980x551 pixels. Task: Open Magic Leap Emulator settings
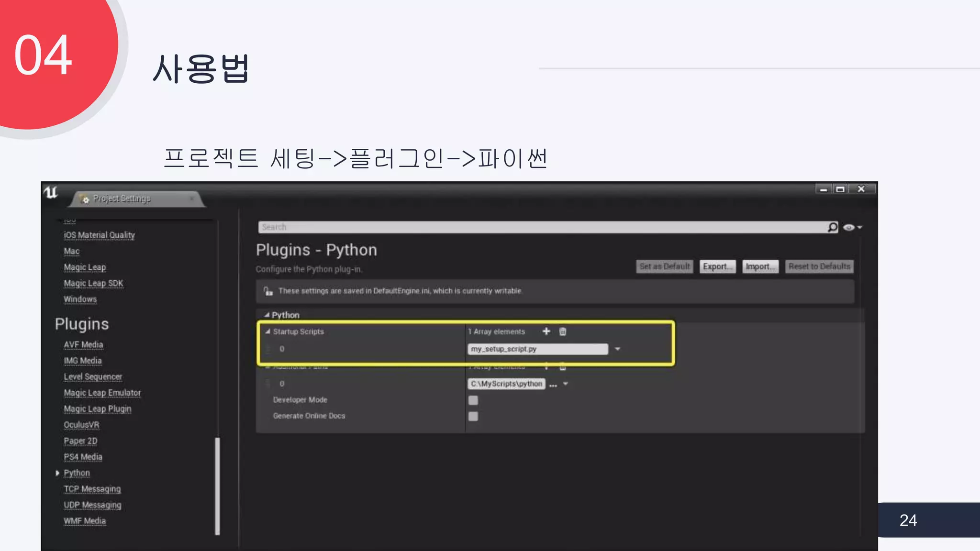pyautogui.click(x=102, y=393)
